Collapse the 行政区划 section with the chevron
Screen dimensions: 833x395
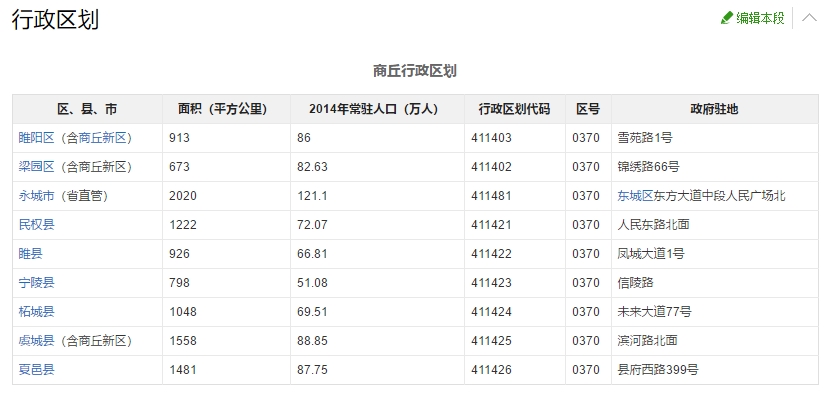[809, 18]
